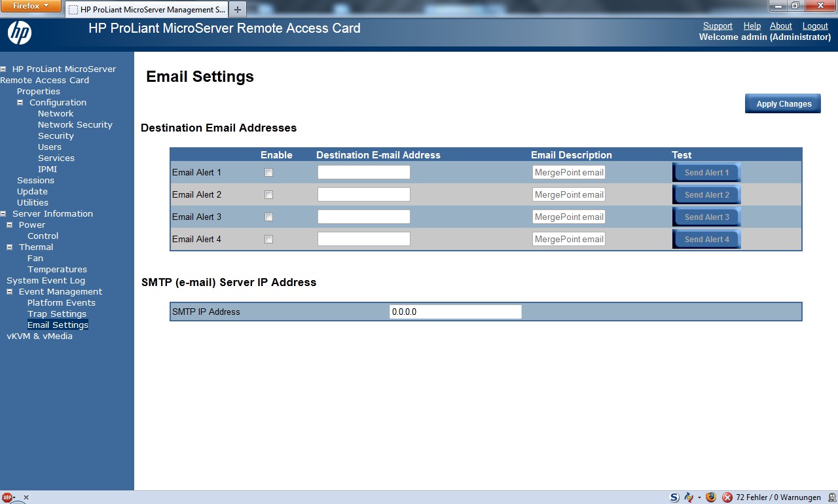Open the System Event Log
838x504 pixels.
[46, 280]
